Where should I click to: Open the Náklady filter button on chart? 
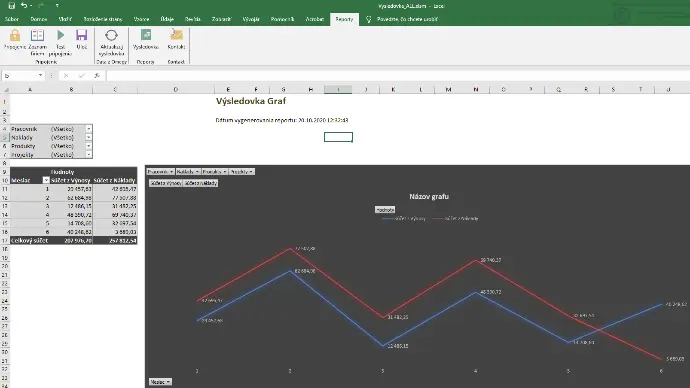(188, 172)
